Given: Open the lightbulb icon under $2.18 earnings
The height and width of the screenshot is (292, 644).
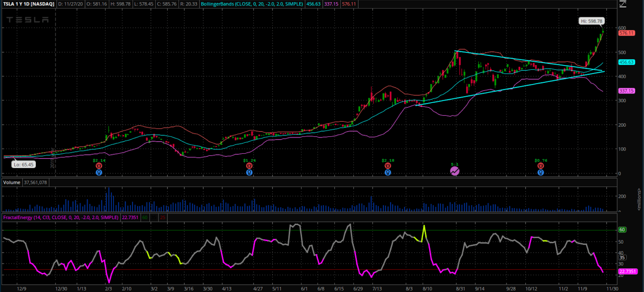Looking at the screenshot, I should tap(388, 173).
